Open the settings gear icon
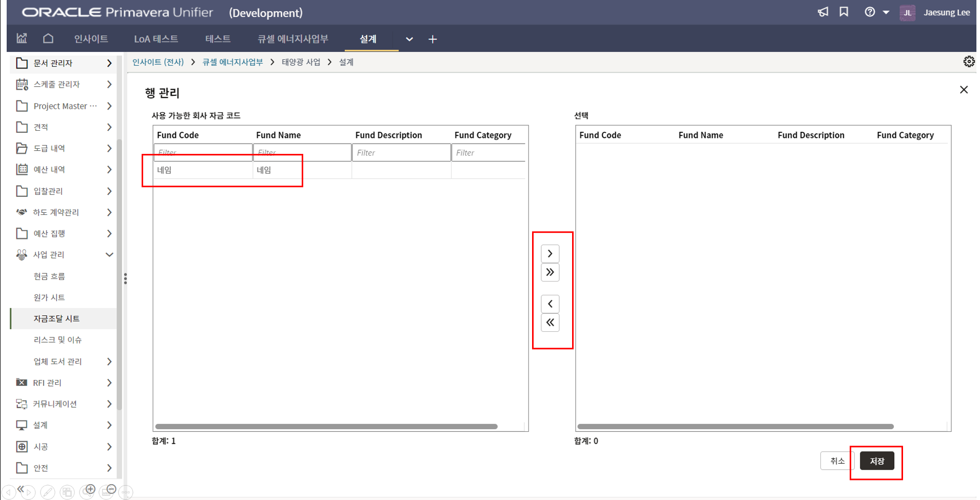The width and height of the screenshot is (980, 500). pos(968,62)
